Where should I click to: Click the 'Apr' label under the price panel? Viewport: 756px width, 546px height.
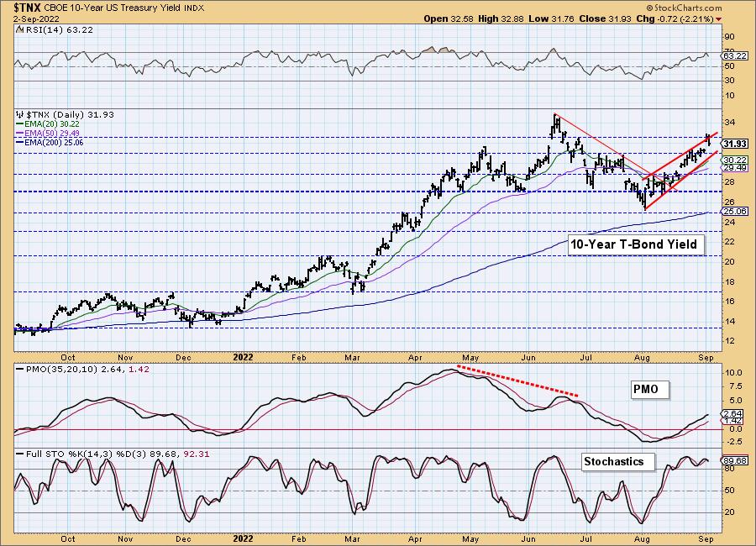pyautogui.click(x=415, y=358)
